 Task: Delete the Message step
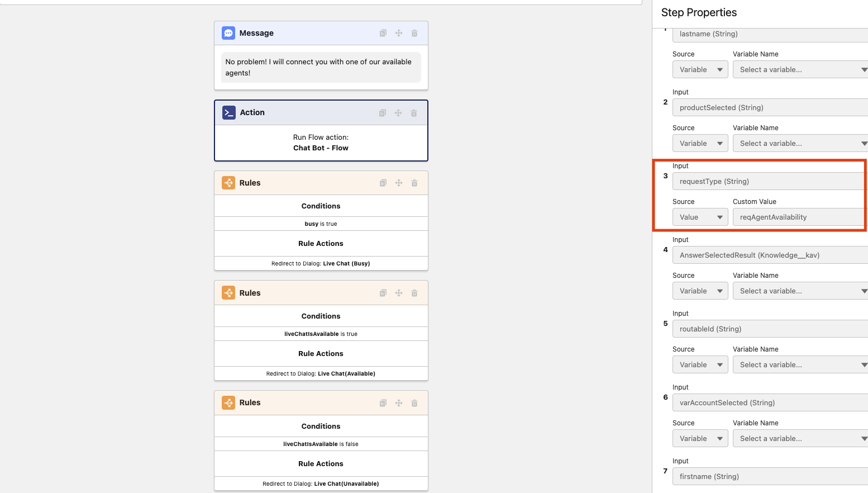[414, 33]
